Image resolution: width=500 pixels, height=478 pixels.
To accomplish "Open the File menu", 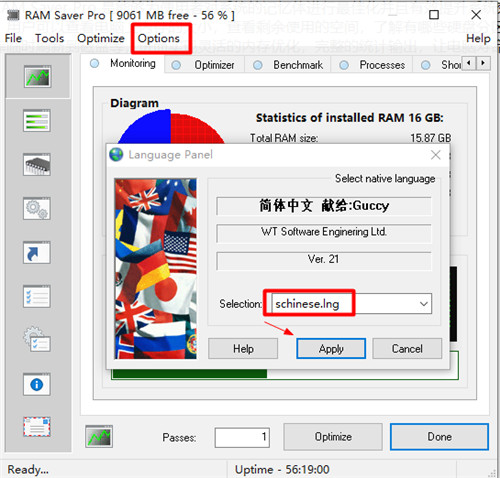I will pyautogui.click(x=13, y=38).
